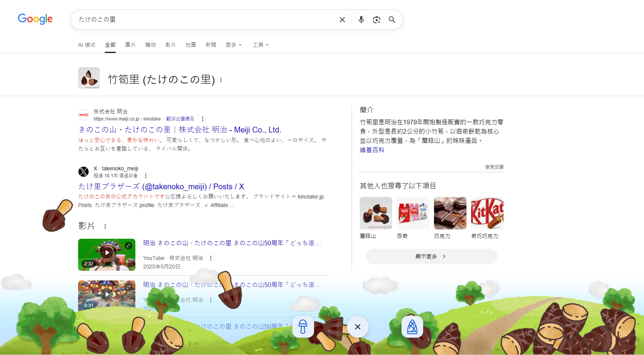Image resolution: width=644 pixels, height=355 pixels.
Task: Open Google Lens camera search
Action: tap(376, 19)
